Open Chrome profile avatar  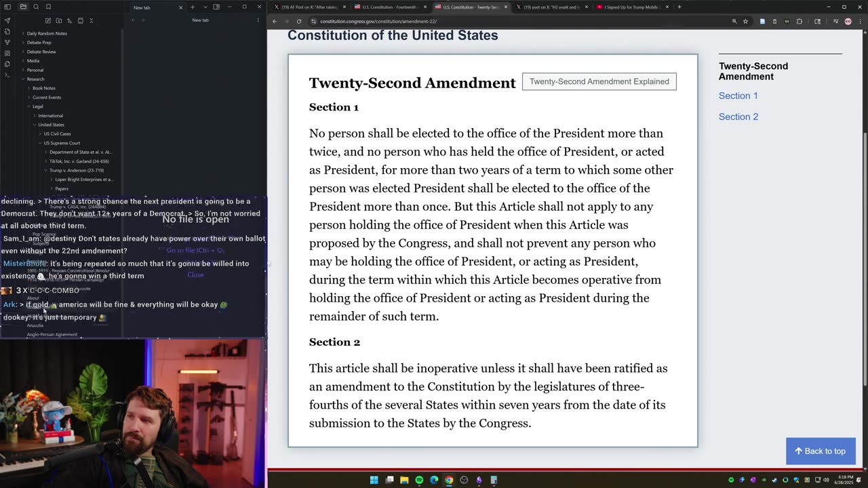[848, 21]
